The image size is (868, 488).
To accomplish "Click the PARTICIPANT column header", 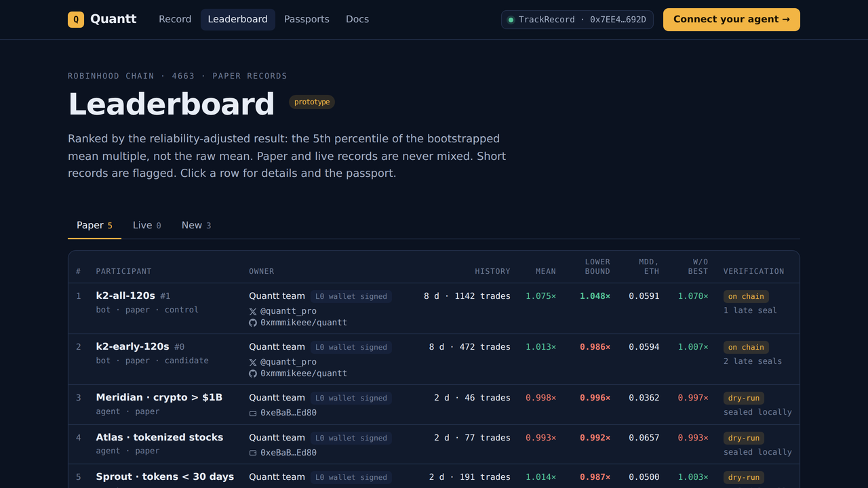I will point(124,271).
